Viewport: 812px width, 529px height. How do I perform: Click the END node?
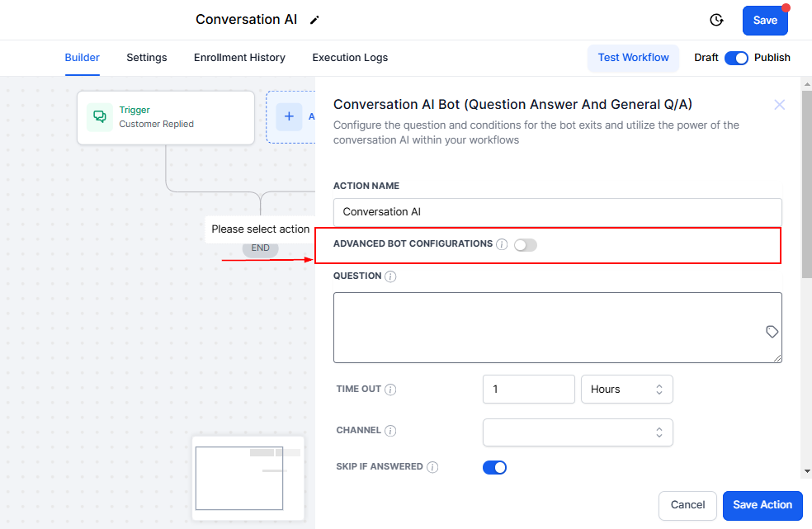point(261,248)
